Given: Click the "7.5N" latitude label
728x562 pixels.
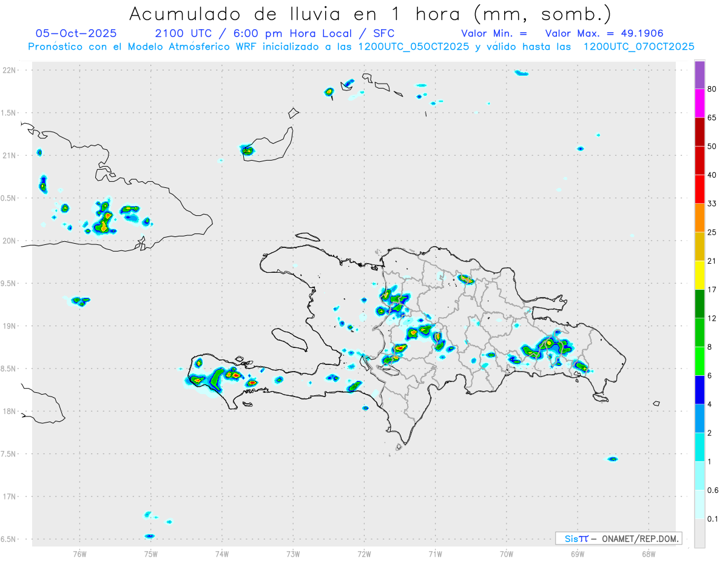Looking at the screenshot, I should pos(9,453).
